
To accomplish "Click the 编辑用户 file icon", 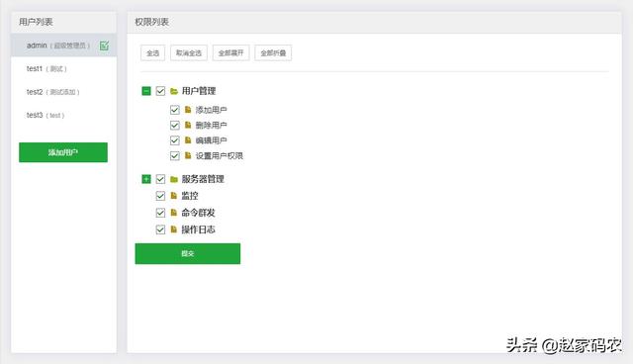I will pos(188,140).
